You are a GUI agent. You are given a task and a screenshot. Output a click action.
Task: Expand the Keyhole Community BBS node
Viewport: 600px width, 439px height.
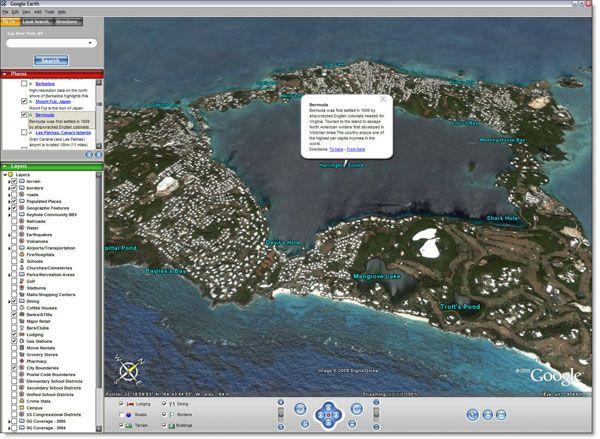[x=9, y=215]
